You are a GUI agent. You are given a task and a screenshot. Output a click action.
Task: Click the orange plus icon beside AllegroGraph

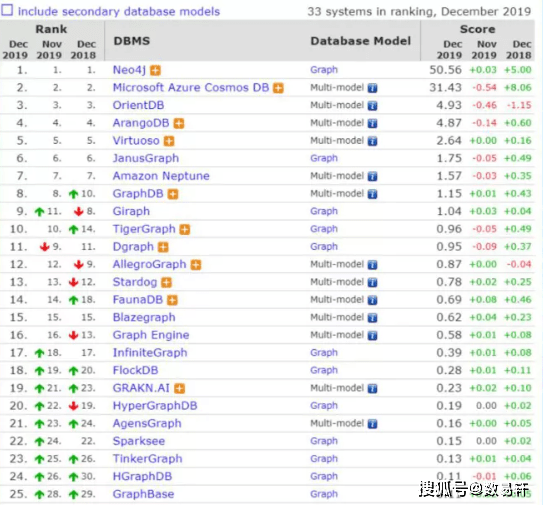(196, 265)
